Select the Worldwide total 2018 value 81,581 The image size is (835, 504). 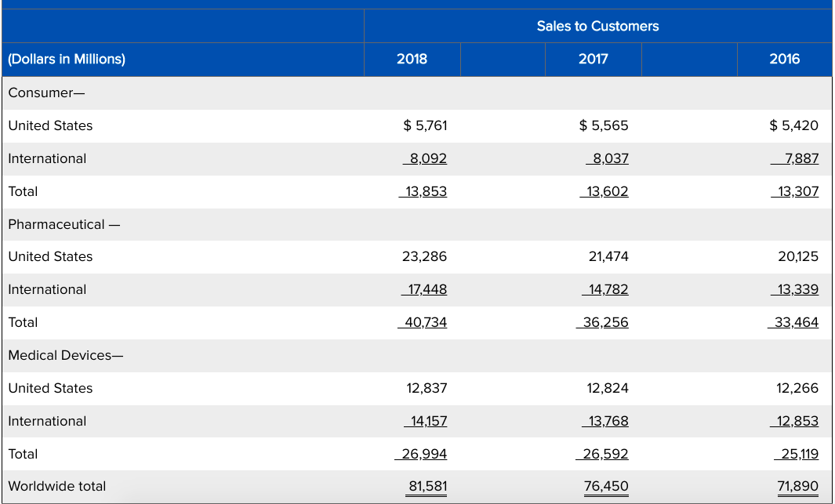(x=426, y=486)
